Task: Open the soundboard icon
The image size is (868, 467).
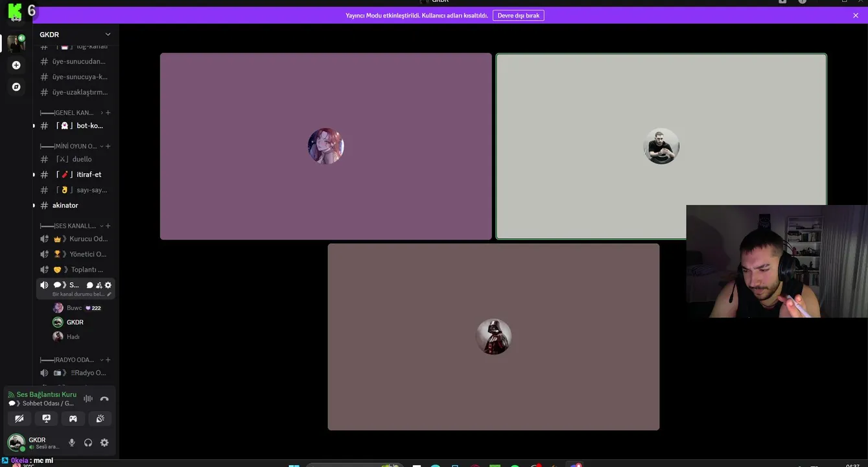Action: coord(100,419)
